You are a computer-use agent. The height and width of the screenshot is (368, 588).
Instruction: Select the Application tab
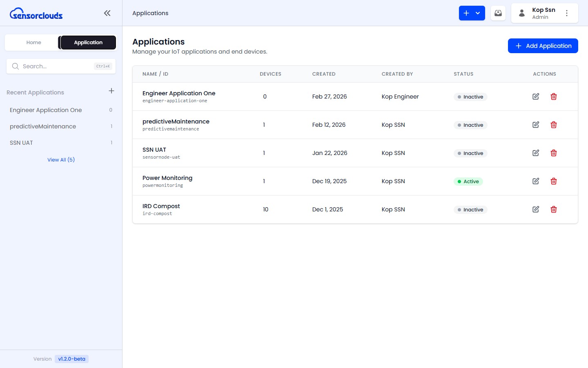(x=88, y=43)
